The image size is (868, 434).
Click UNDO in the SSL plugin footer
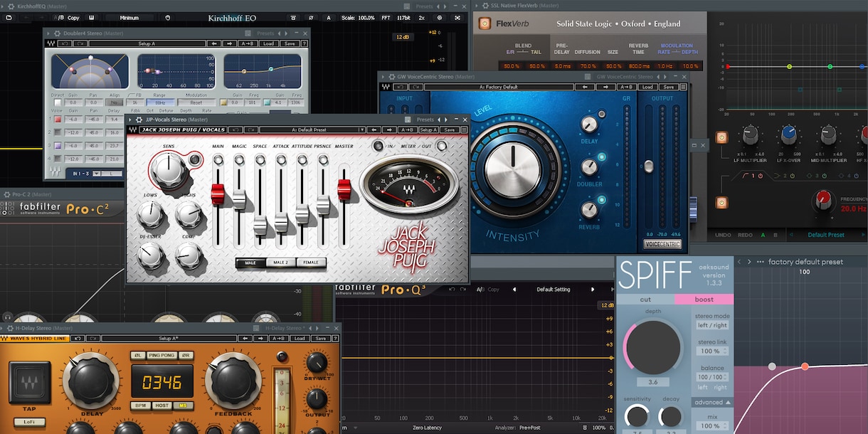(723, 235)
